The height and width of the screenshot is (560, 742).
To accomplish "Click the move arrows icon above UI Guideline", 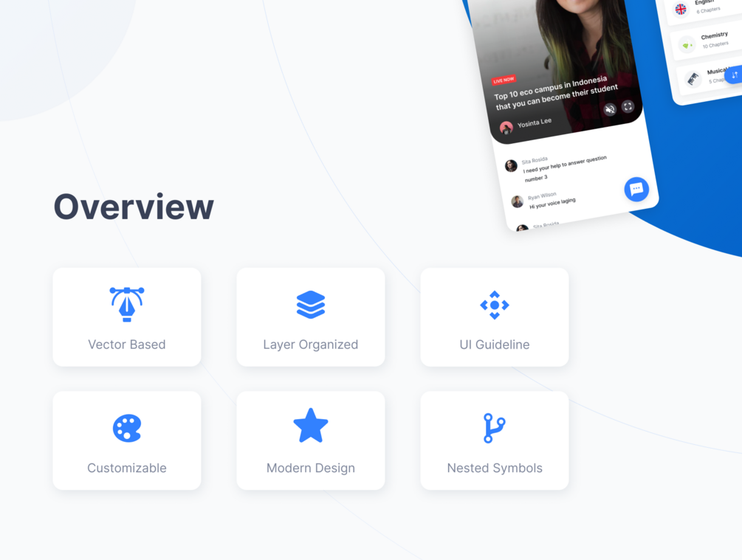I will (x=495, y=305).
